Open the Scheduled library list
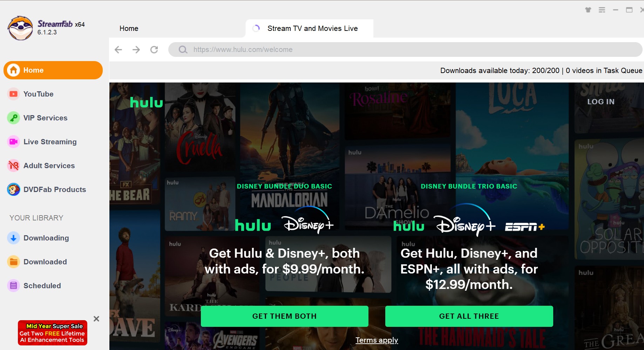This screenshot has height=350, width=644. [53, 286]
